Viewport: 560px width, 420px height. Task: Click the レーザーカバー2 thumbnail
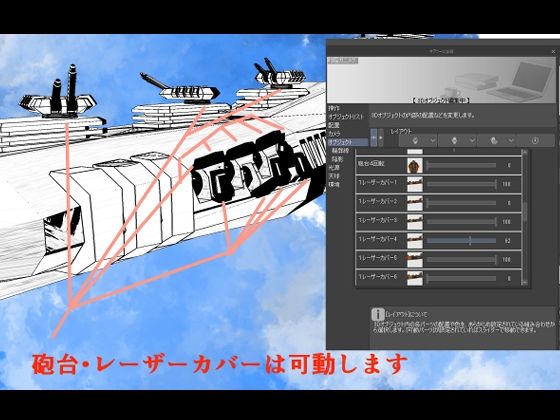[415, 203]
